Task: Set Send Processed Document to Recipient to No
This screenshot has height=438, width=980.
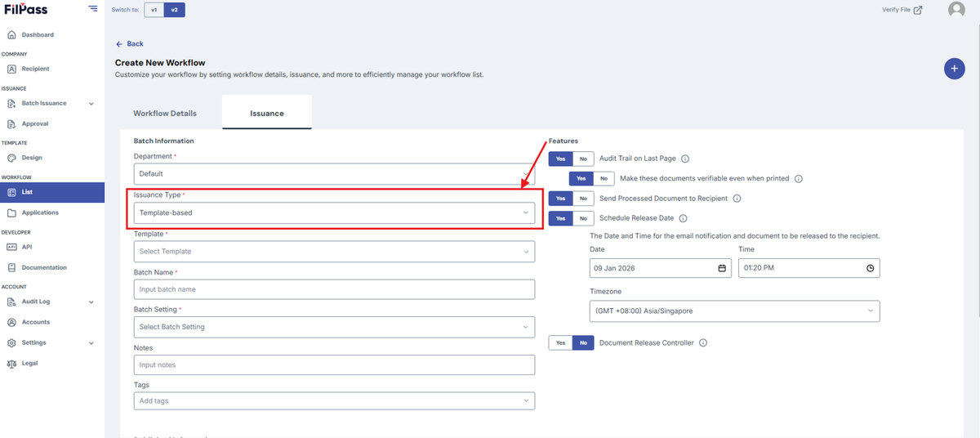Action: (x=583, y=199)
